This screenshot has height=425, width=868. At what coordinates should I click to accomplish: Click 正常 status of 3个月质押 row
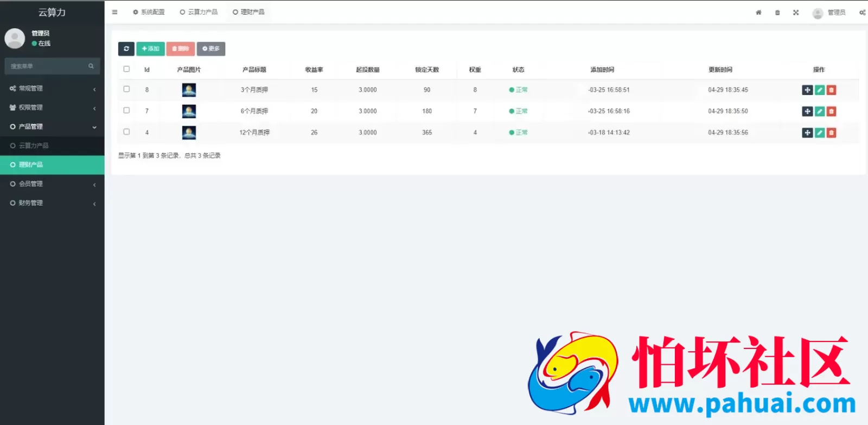[x=519, y=90]
